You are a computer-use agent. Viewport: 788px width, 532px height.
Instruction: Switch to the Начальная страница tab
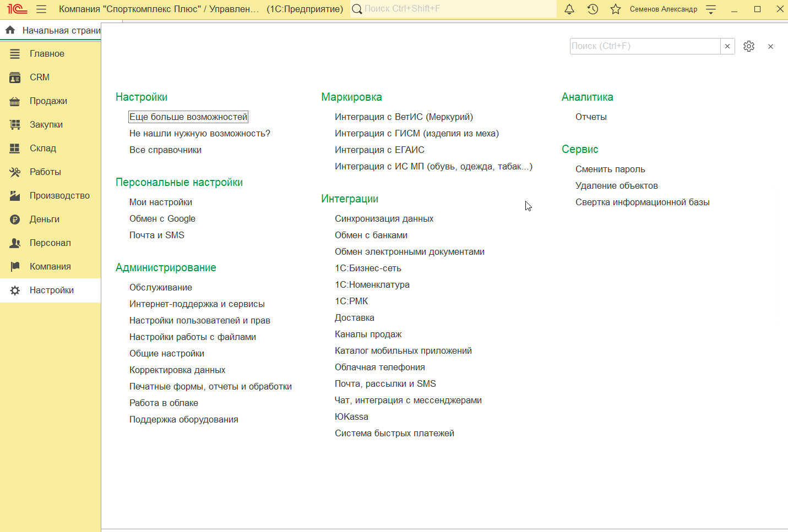click(x=51, y=30)
